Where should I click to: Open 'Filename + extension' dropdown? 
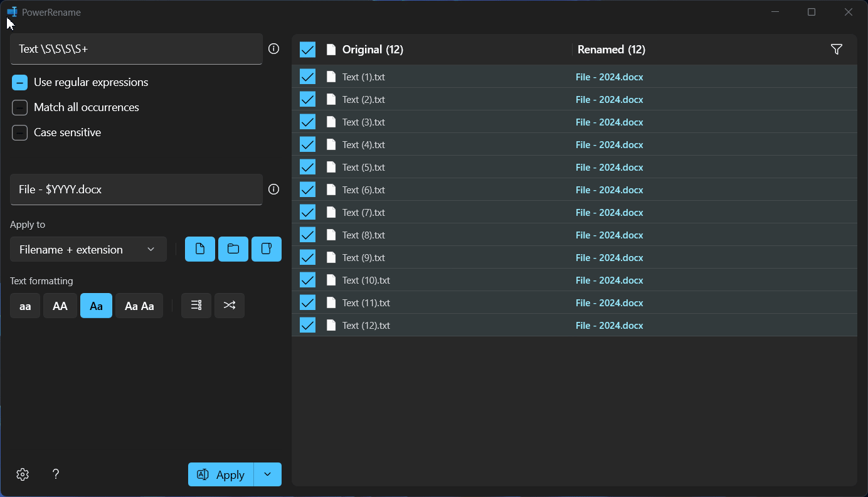click(88, 249)
